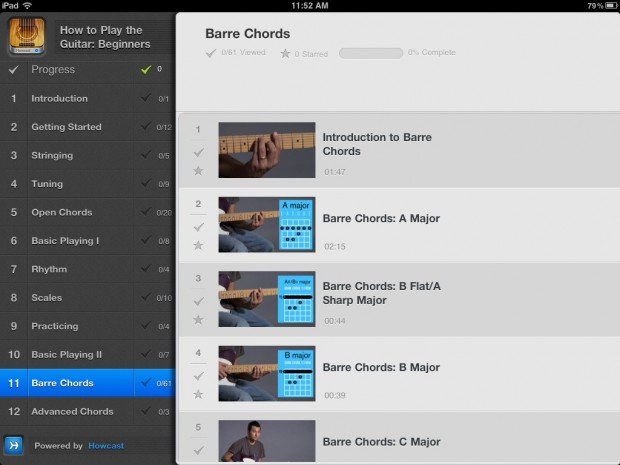Open Barre Chords: C Major title
This screenshot has width=620, height=465.
point(382,442)
